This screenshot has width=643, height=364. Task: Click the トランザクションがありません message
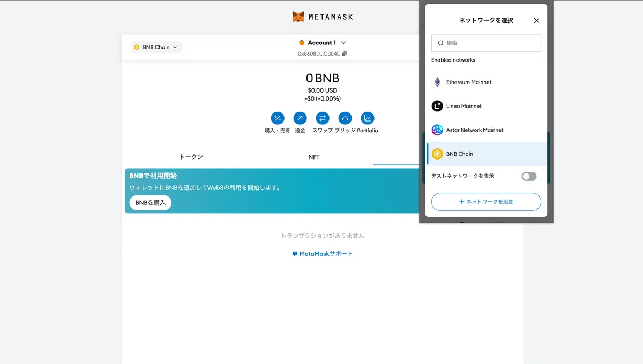tap(323, 236)
